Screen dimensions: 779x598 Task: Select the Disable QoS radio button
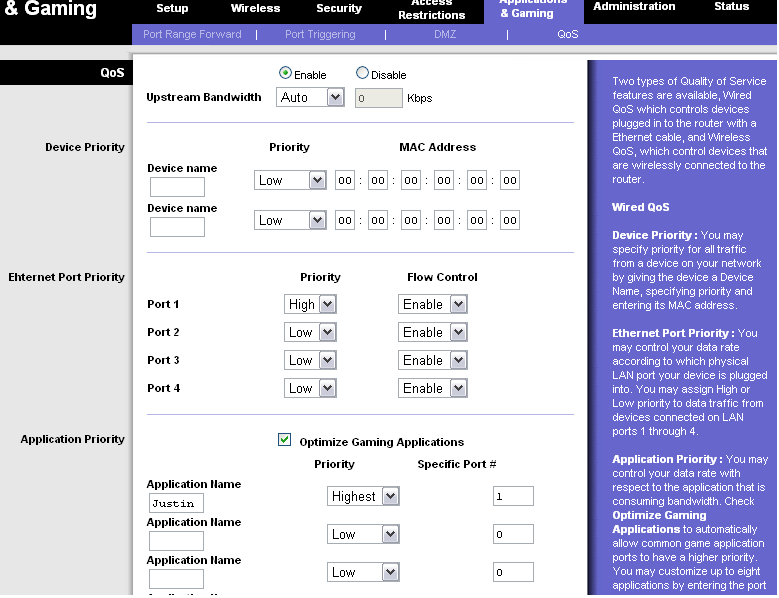click(363, 74)
